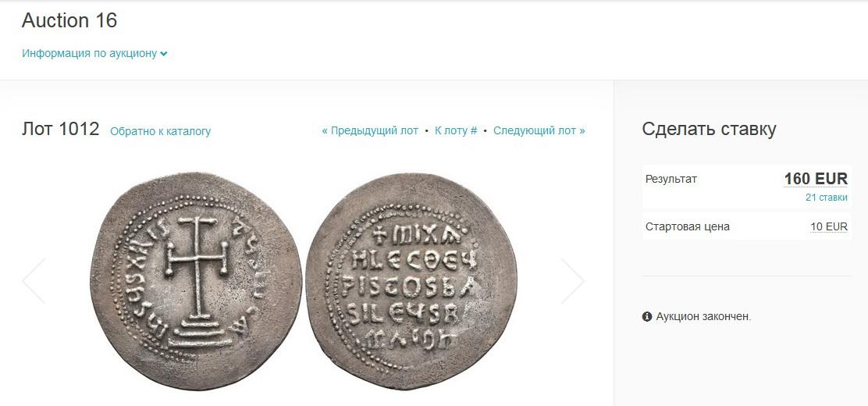View the 21 ставки bid history
The image size is (868, 406).
click(x=826, y=198)
